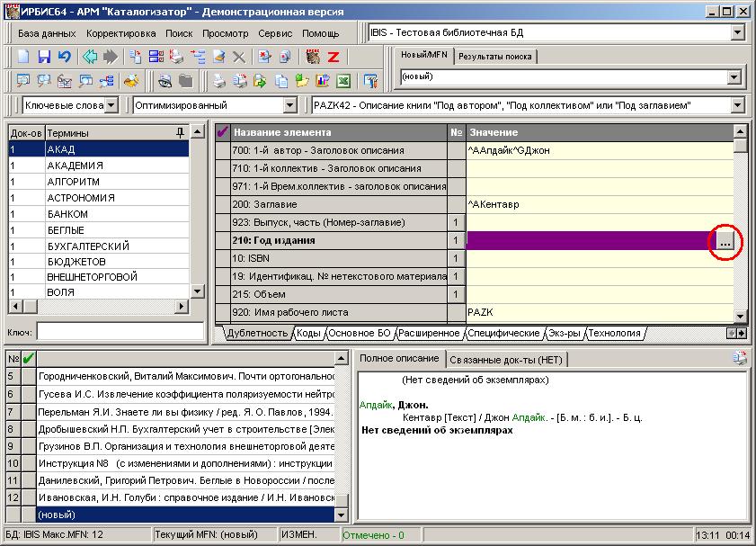Viewport: 756px width, 546px height.
Task: Click the printer icon in second toolbar
Action: (x=218, y=81)
